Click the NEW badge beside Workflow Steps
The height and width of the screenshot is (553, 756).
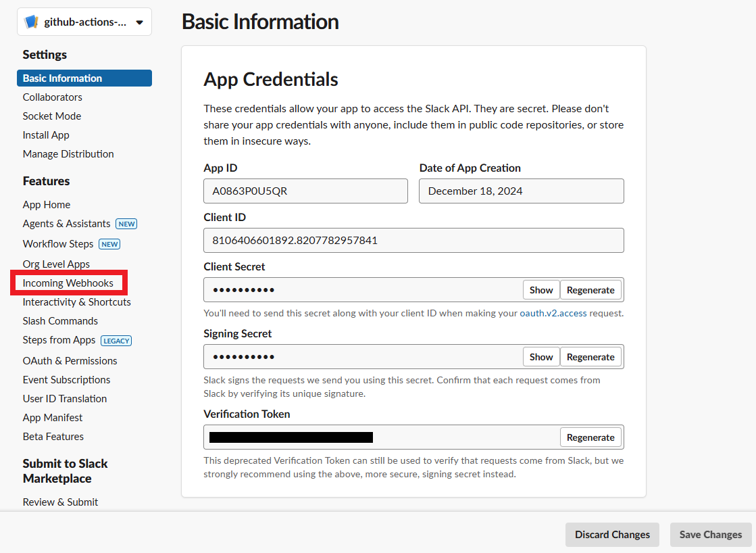[x=109, y=244]
